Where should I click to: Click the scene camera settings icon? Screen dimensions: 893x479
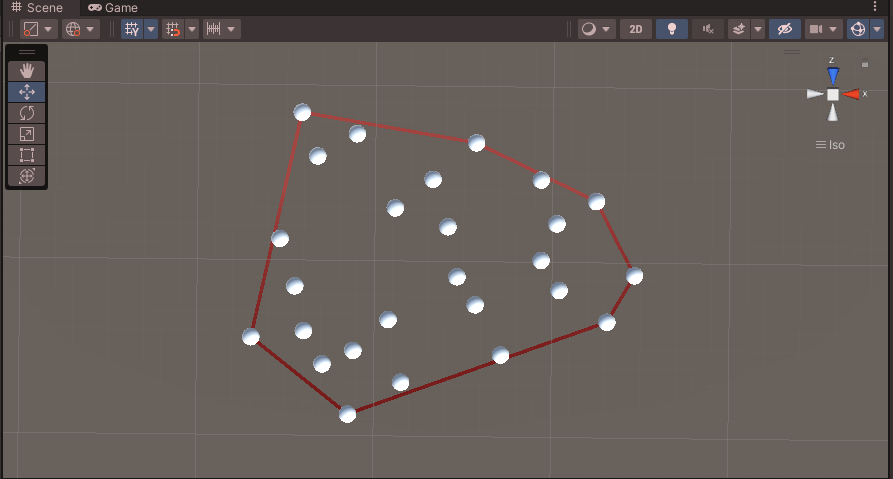816,29
